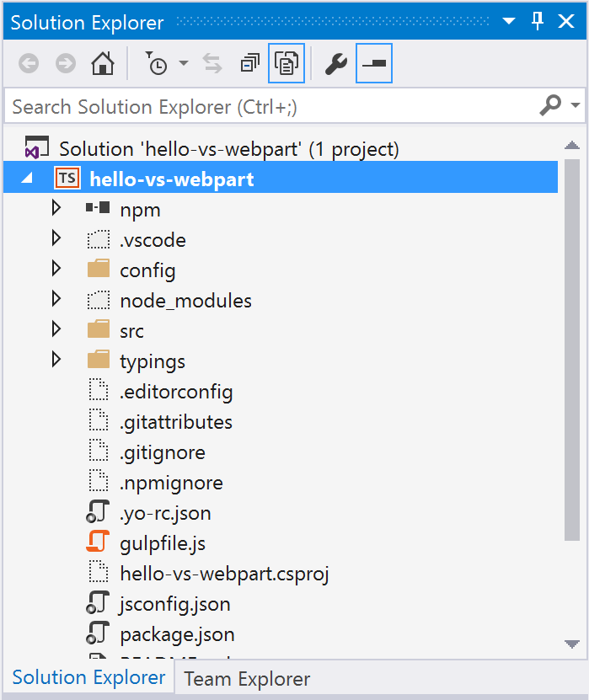Toggle Auto Hide pin icon
The height and width of the screenshot is (700, 589).
538,21
